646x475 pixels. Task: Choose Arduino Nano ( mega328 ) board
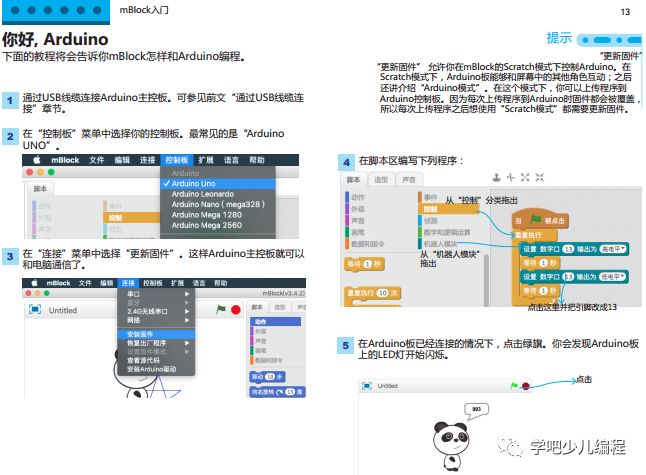(218, 204)
